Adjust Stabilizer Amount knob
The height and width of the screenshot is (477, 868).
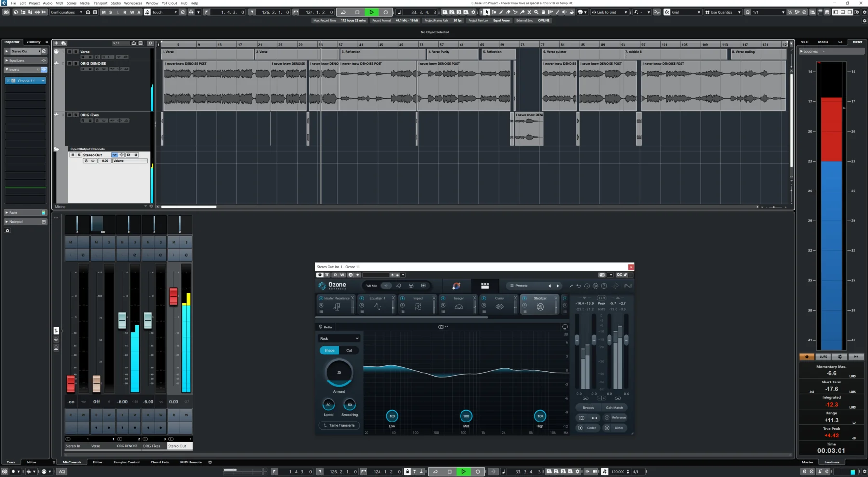pos(339,372)
